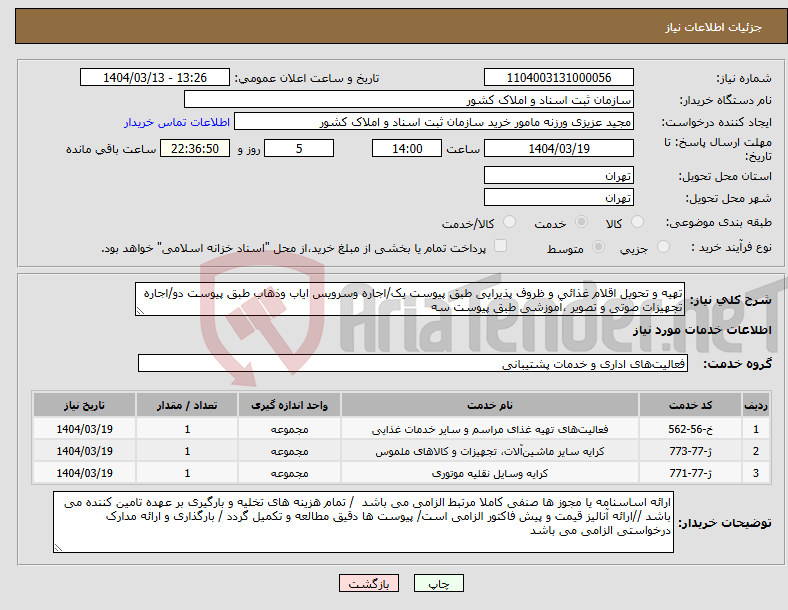The image size is (788, 610).
Task: Click کرایه وسایل نقلیه موتوری service name
Action: pos(489,473)
